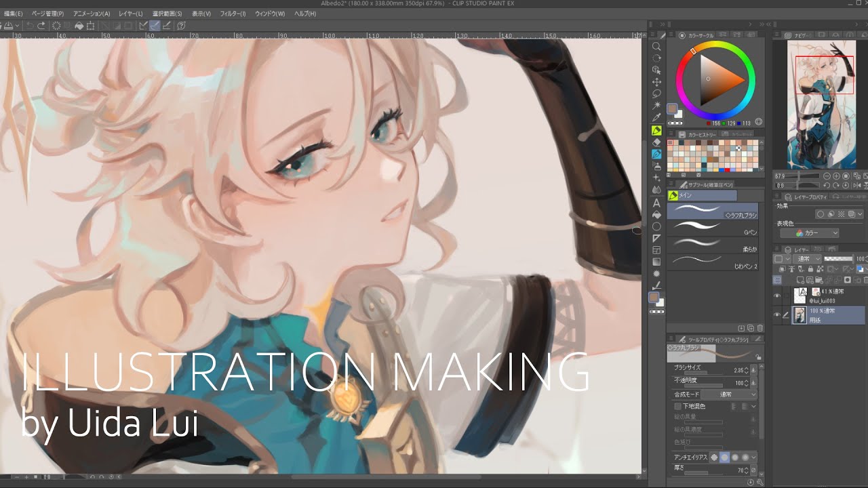Select the Lasso selection tool
This screenshot has height=488, width=868.
pyautogui.click(x=656, y=94)
